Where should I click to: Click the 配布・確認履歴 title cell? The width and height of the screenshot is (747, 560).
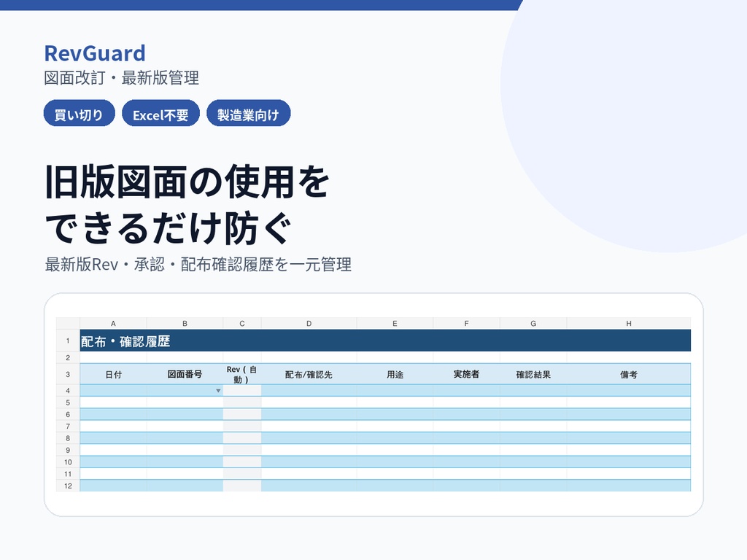385,341
